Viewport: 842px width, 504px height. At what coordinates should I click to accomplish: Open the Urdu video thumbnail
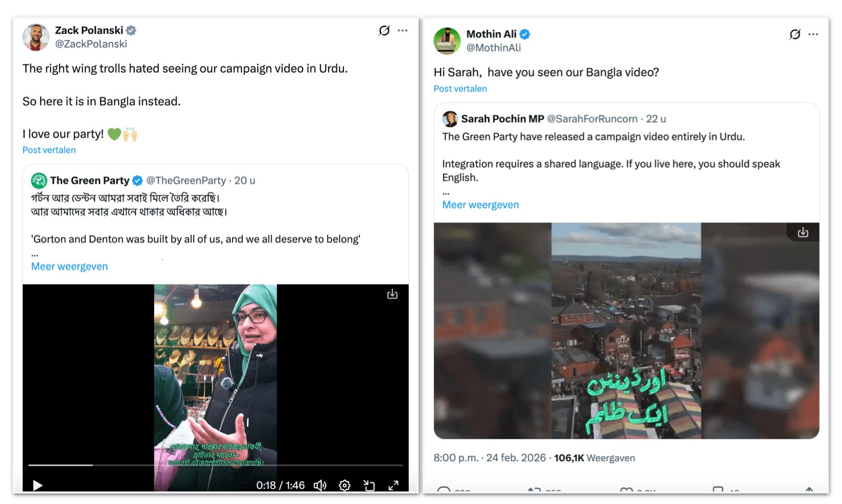pyautogui.click(x=626, y=331)
